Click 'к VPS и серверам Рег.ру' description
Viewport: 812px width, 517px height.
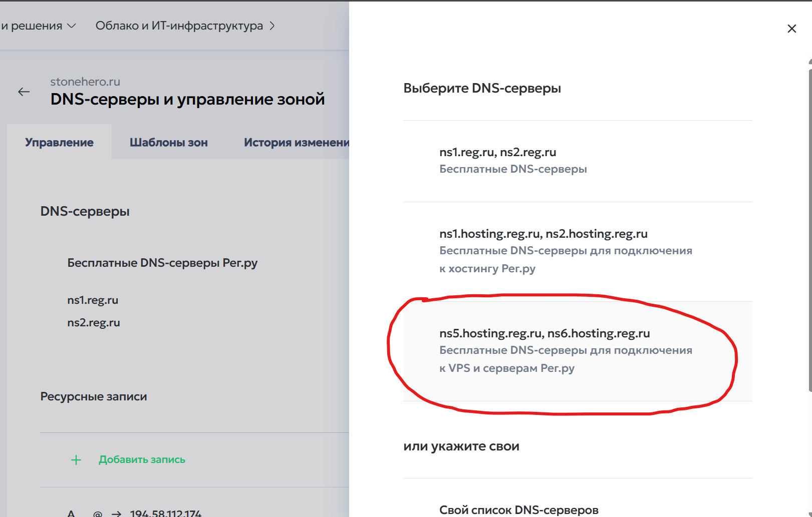[507, 368]
